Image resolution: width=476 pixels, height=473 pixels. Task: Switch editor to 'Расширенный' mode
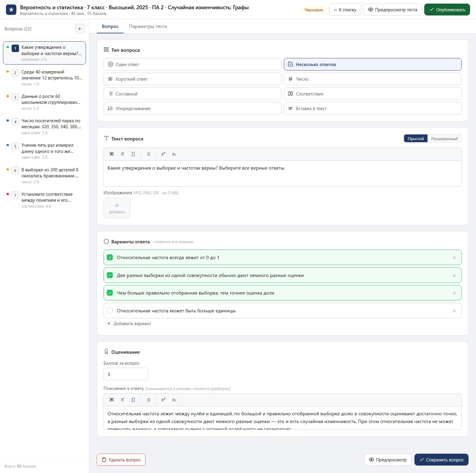tap(444, 139)
